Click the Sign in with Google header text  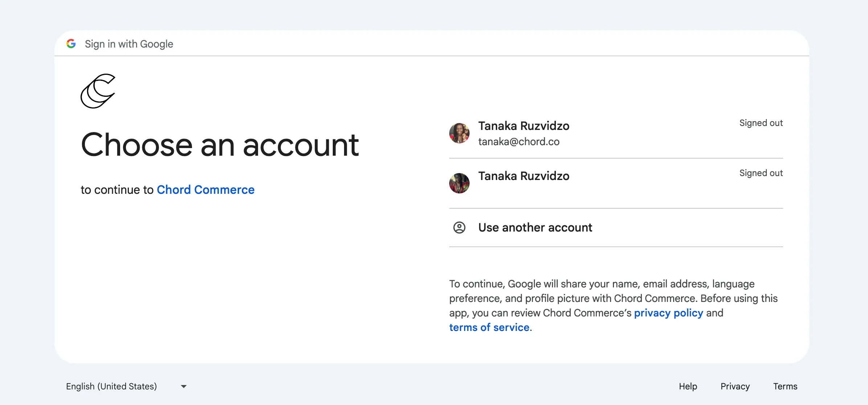(129, 44)
